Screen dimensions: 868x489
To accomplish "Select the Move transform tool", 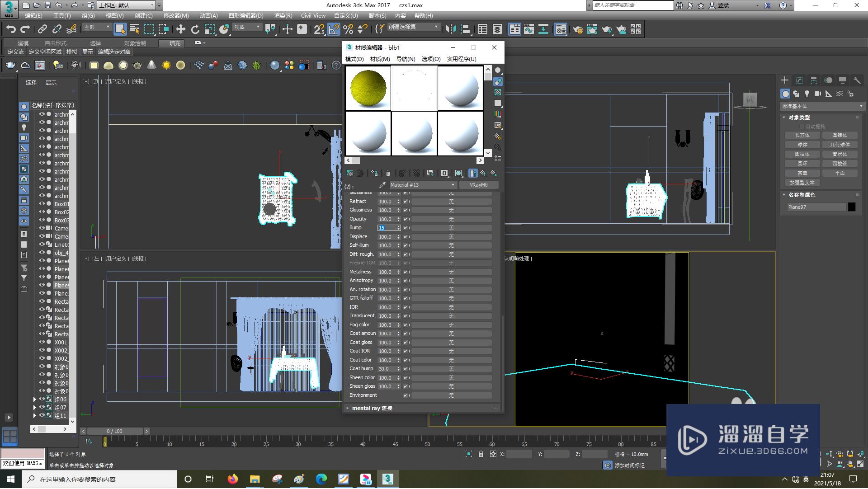I will (180, 29).
